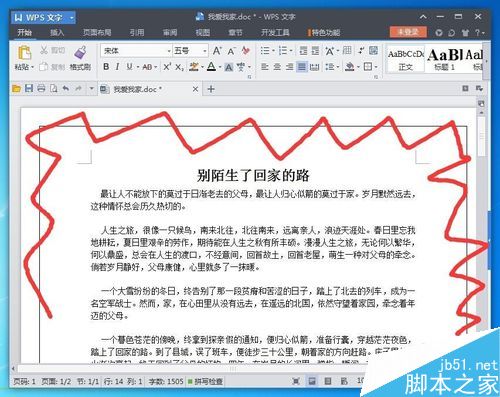Toggle Italic formatting
The image size is (500, 397).
(117, 67)
